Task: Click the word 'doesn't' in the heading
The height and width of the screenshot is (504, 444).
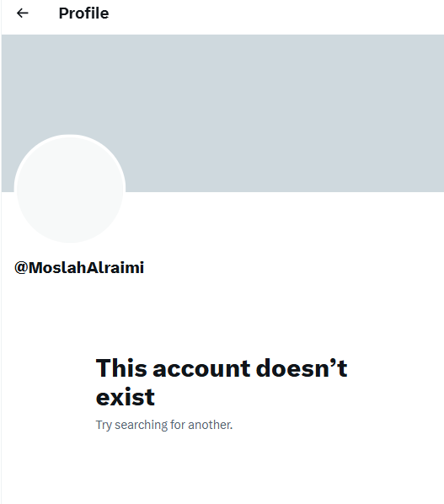Action: [x=302, y=368]
